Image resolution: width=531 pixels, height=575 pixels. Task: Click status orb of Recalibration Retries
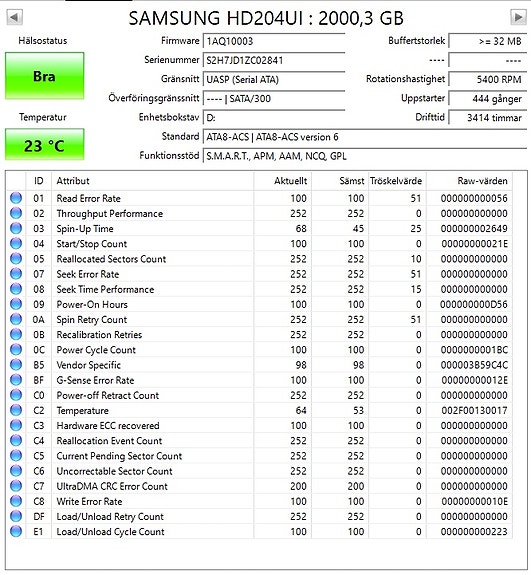coord(16,334)
